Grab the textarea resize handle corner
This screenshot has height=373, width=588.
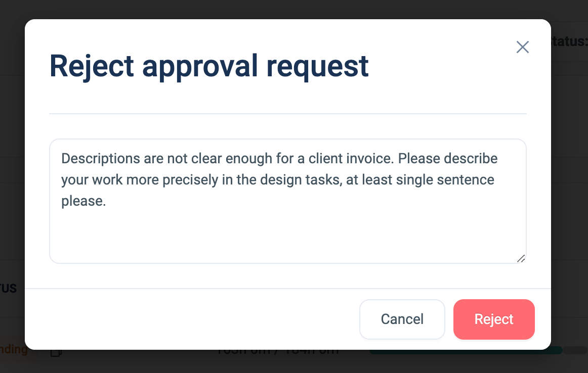(521, 258)
